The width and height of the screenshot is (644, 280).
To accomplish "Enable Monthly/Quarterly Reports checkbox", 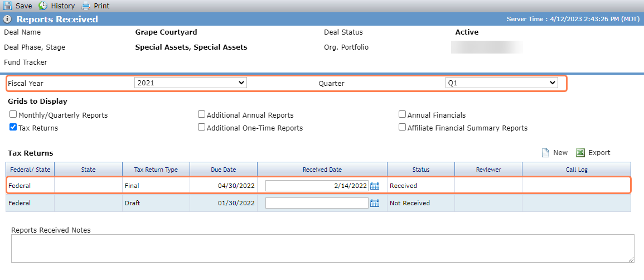I will tap(13, 114).
